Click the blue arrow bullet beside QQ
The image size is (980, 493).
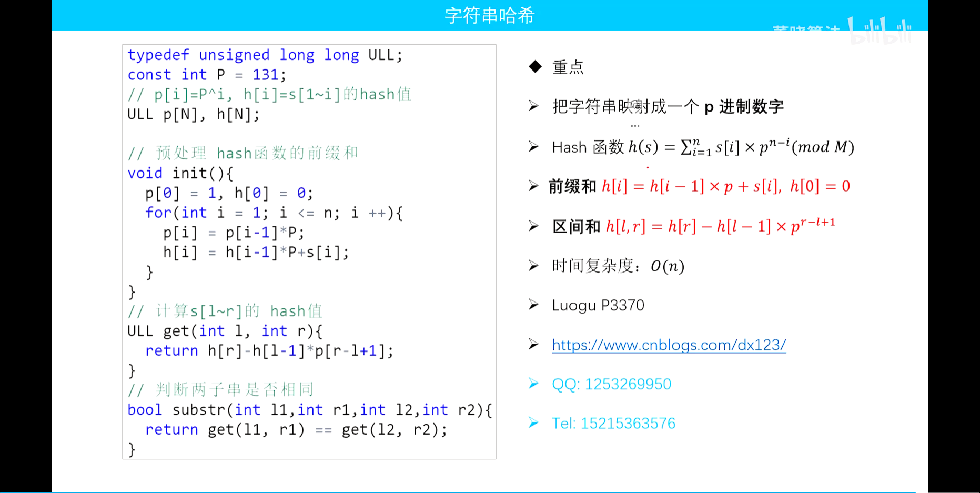coord(534,384)
